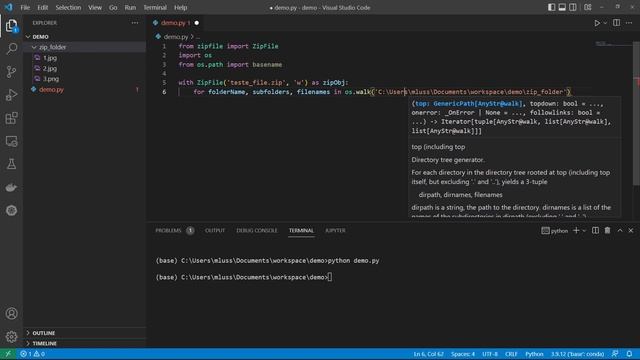Open the Testing flask icon
The height and width of the screenshot is (360, 640).
point(11,164)
